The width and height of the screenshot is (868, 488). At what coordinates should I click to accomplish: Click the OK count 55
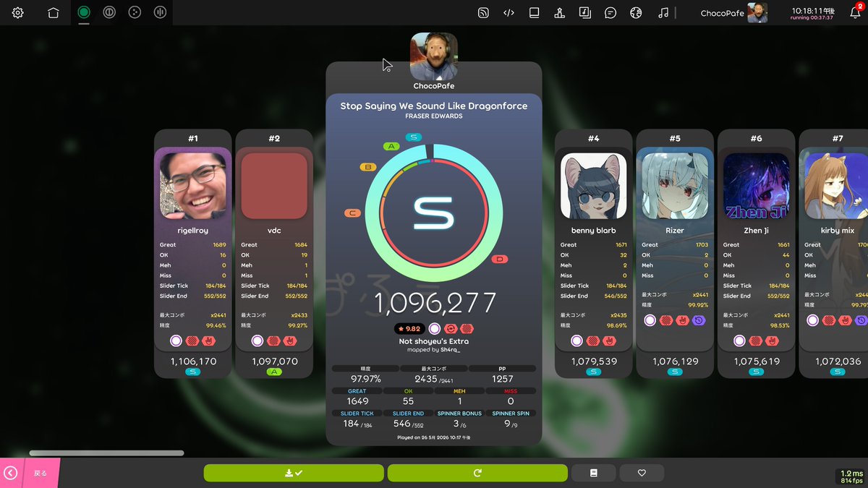[x=408, y=401]
